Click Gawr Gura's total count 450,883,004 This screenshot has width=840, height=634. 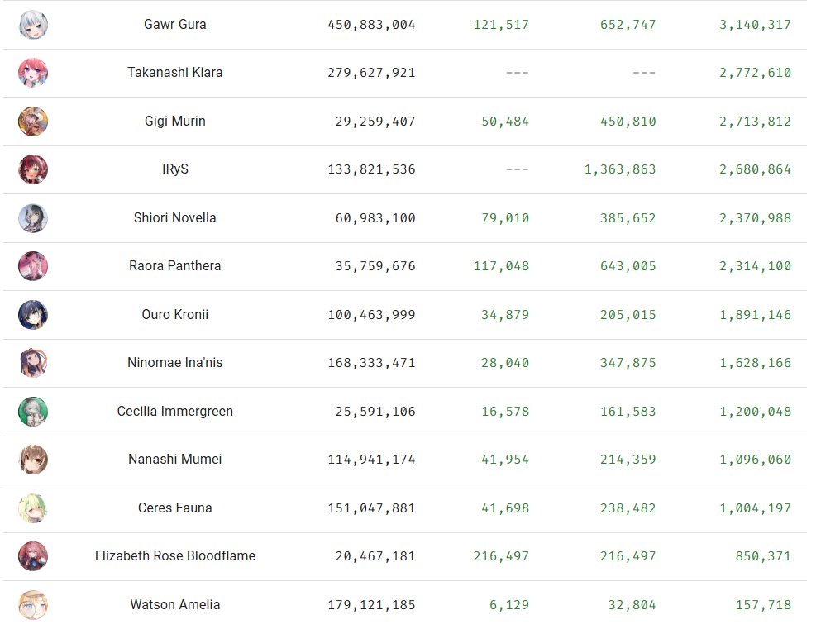[371, 25]
